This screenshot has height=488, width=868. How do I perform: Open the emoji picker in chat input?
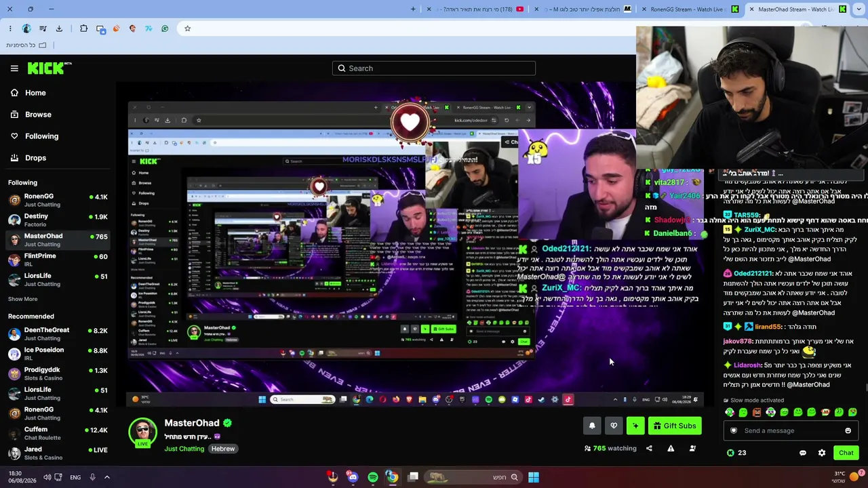(x=848, y=430)
